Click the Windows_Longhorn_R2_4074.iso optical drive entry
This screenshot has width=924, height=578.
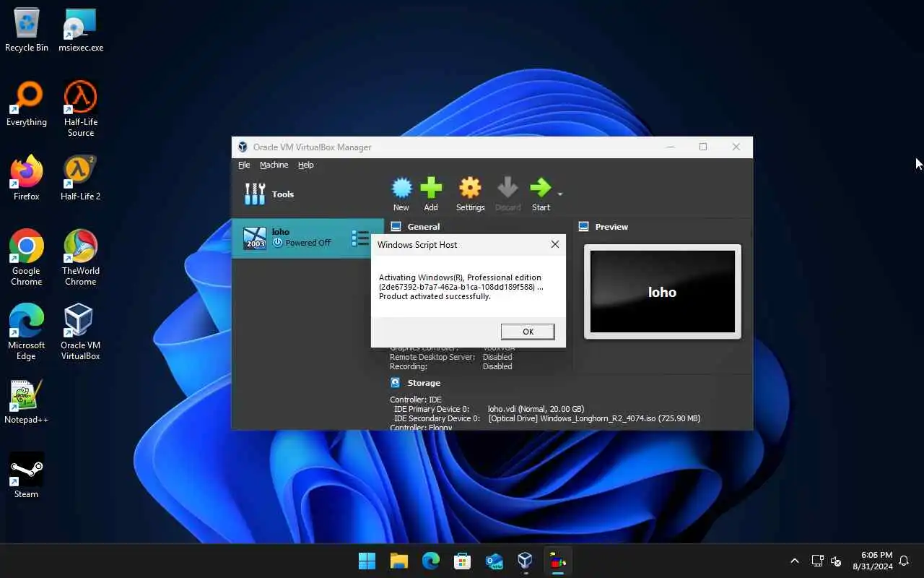(x=594, y=418)
